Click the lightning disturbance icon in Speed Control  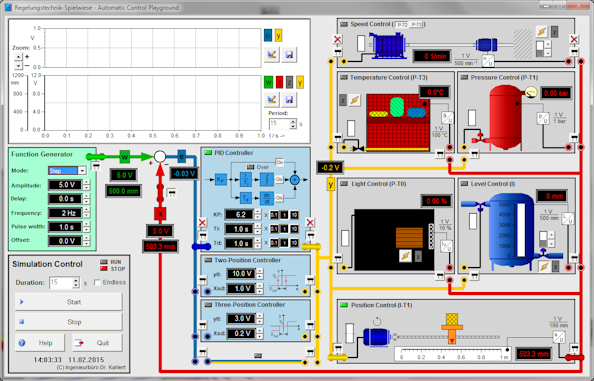[x=542, y=32]
